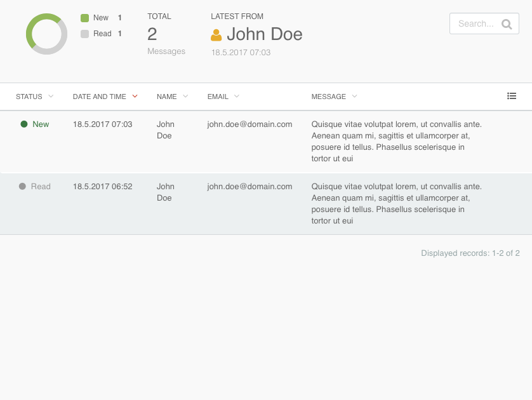Click the search magnifier icon
This screenshot has width=532, height=400.
pyautogui.click(x=507, y=24)
